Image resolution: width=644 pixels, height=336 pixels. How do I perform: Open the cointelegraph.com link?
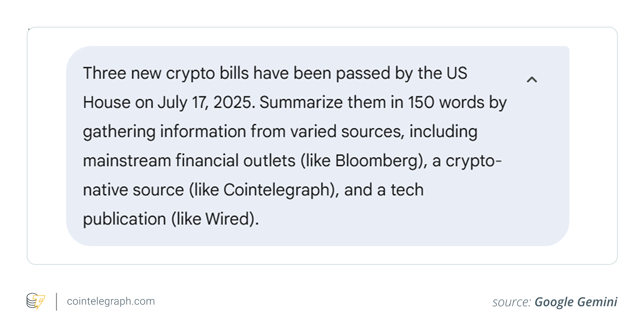111,301
